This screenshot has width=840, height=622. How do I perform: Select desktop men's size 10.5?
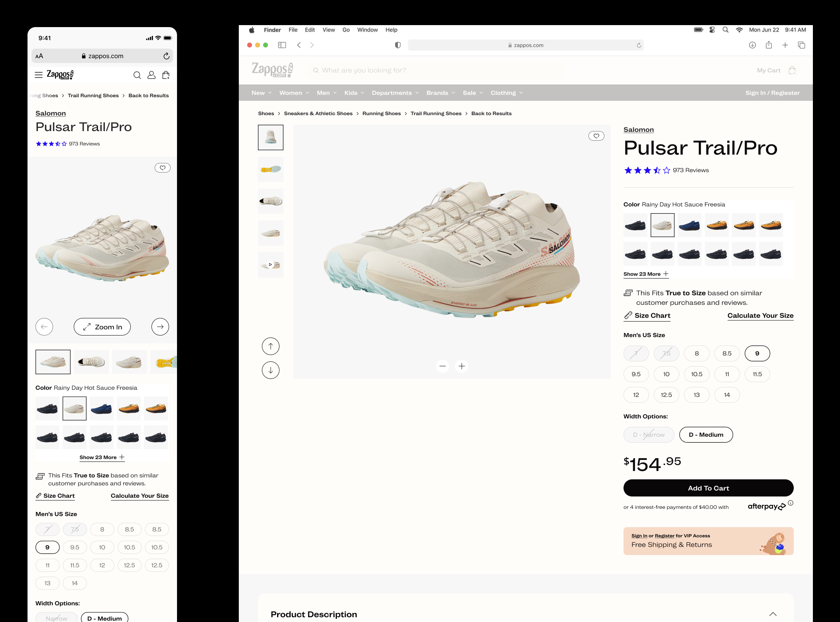[x=696, y=374]
